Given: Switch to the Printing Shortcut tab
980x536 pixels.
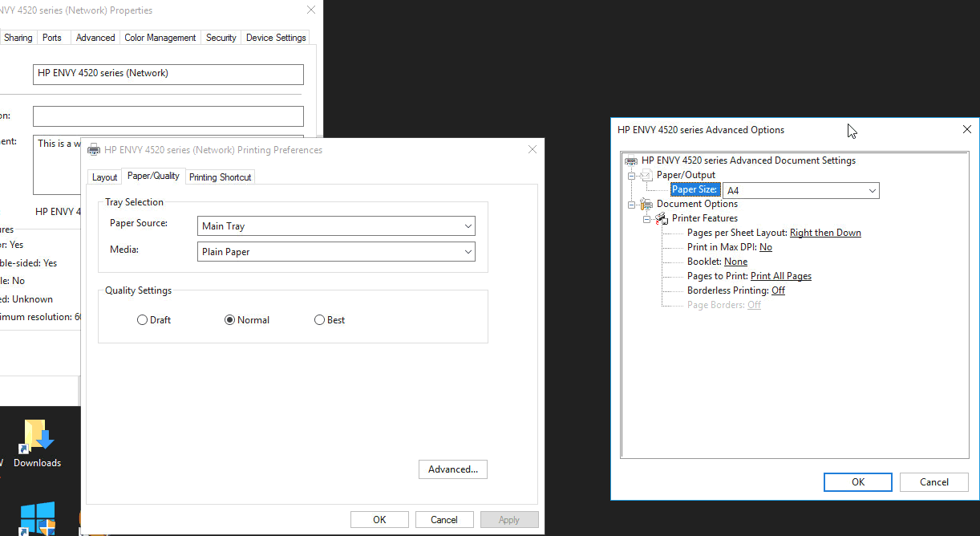Looking at the screenshot, I should [220, 177].
